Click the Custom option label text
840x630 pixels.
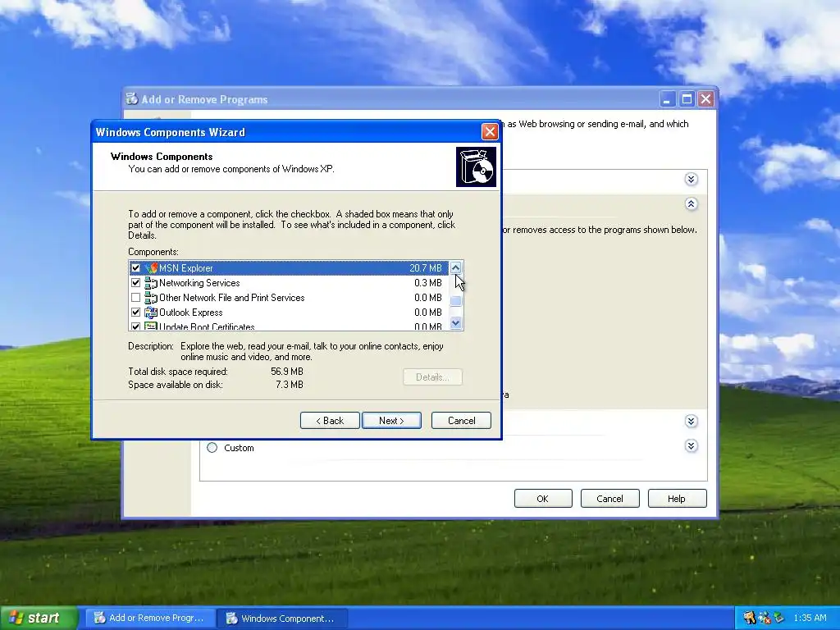pyautogui.click(x=239, y=448)
